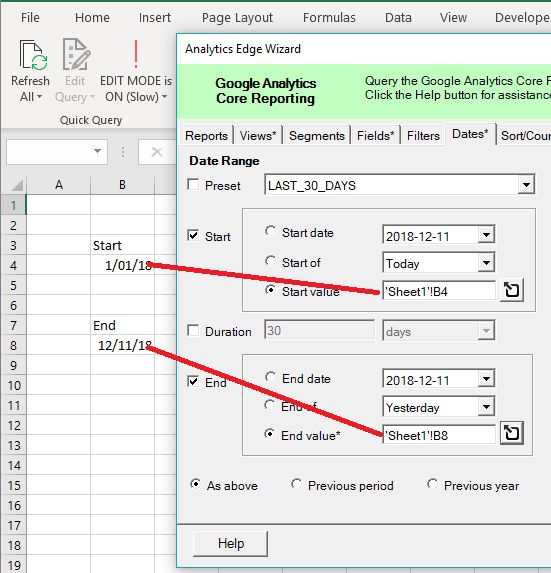The height and width of the screenshot is (573, 551).
Task: Click the Help button
Action: pyautogui.click(x=230, y=543)
